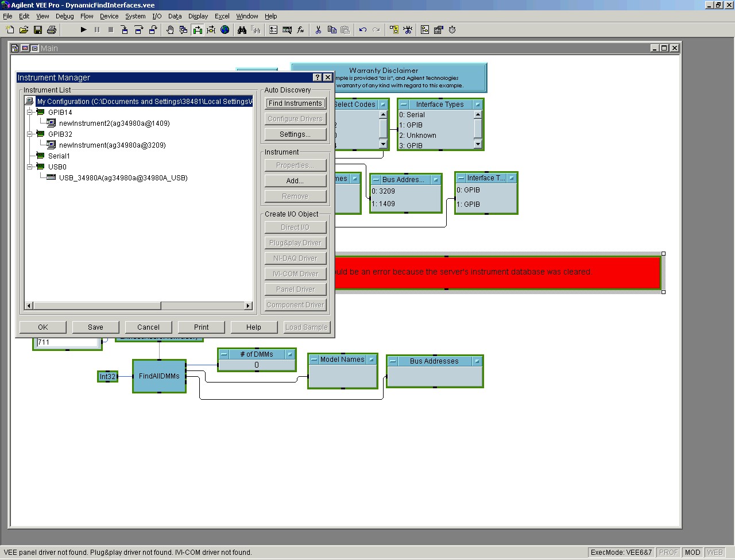Collapse the GPIB14 tree node
735x560 pixels.
pos(30,113)
